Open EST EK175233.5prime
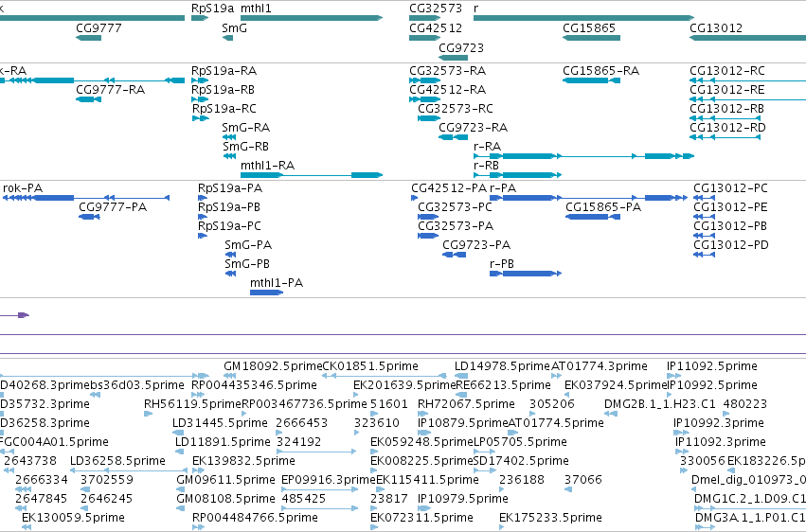 [503, 527]
